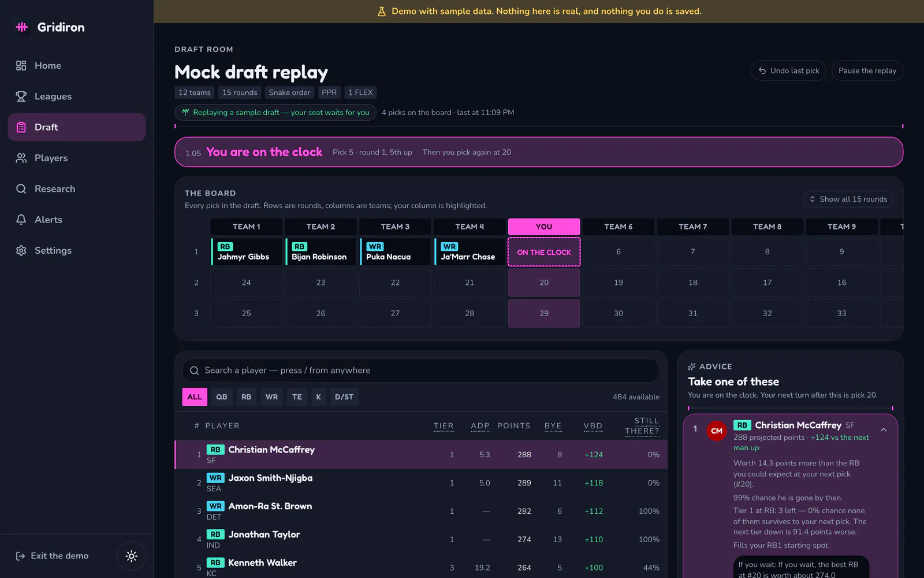Viewport: 924px width, 578px height.
Task: Click Bijan Robinson pick cell
Action: pyautogui.click(x=321, y=252)
